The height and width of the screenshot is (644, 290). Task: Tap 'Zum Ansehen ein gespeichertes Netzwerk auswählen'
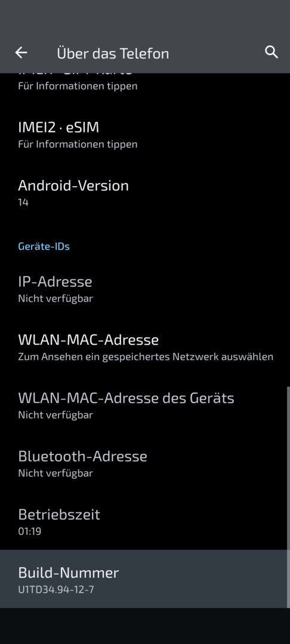[x=146, y=357]
